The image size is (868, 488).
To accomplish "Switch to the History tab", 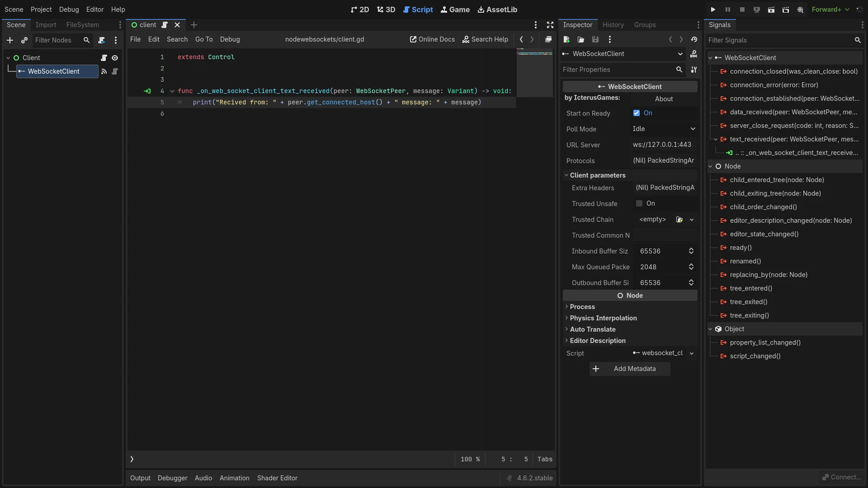I will pos(613,25).
